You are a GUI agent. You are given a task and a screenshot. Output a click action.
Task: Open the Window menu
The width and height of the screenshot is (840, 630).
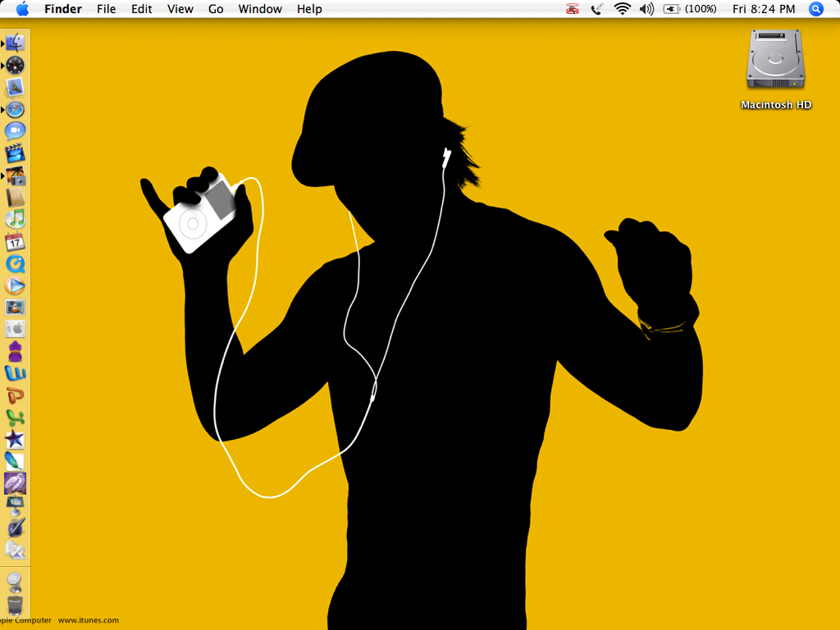260,9
